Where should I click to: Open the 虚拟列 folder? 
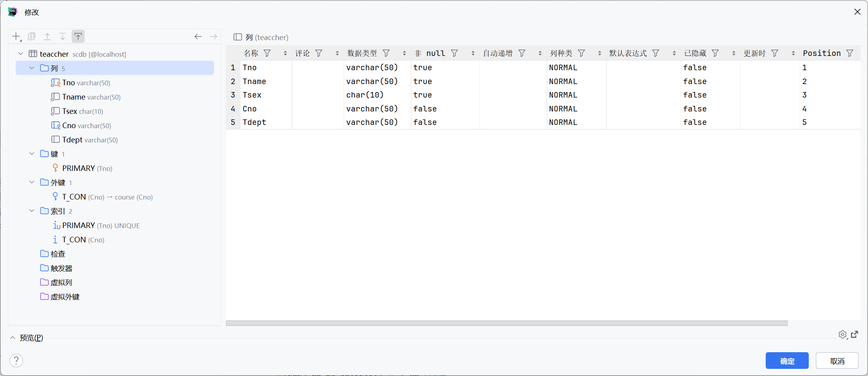click(56, 282)
